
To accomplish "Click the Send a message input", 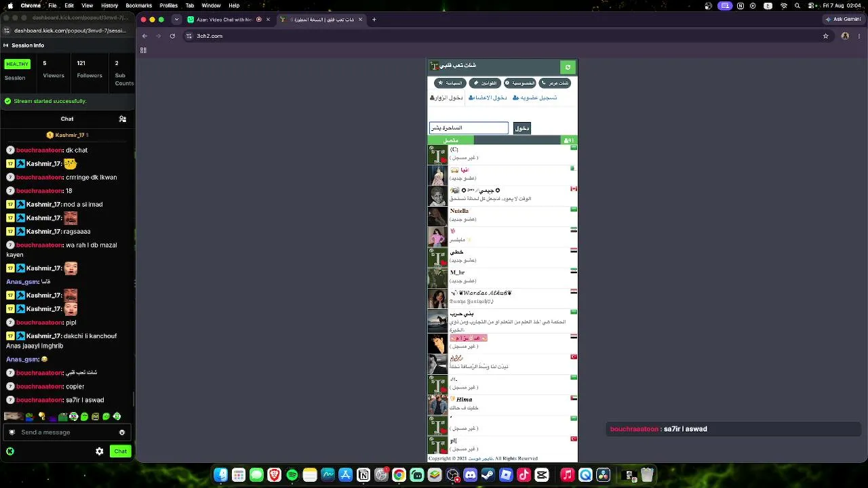I will coord(66,432).
